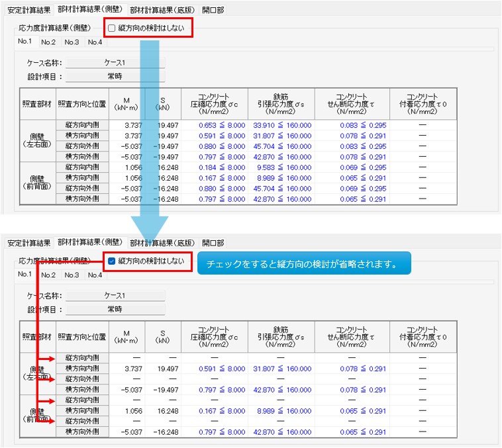Open 開口部 tab in lower panel
The image size is (502, 448).
click(x=213, y=243)
